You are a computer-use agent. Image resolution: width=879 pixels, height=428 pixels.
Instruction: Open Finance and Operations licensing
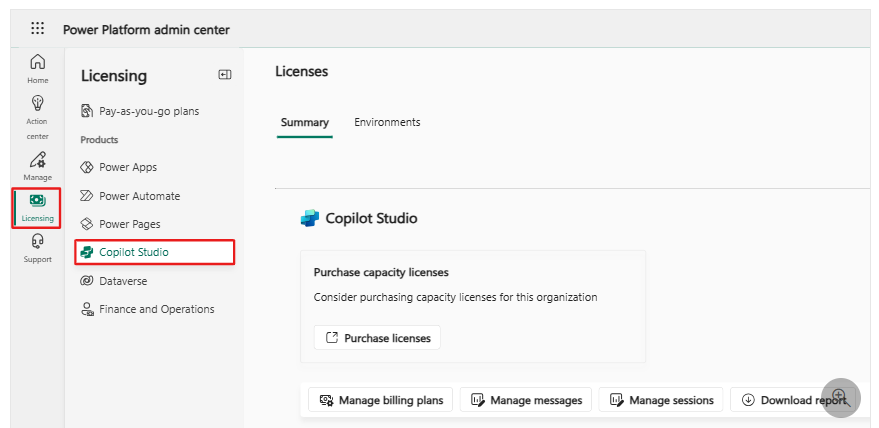coord(156,309)
